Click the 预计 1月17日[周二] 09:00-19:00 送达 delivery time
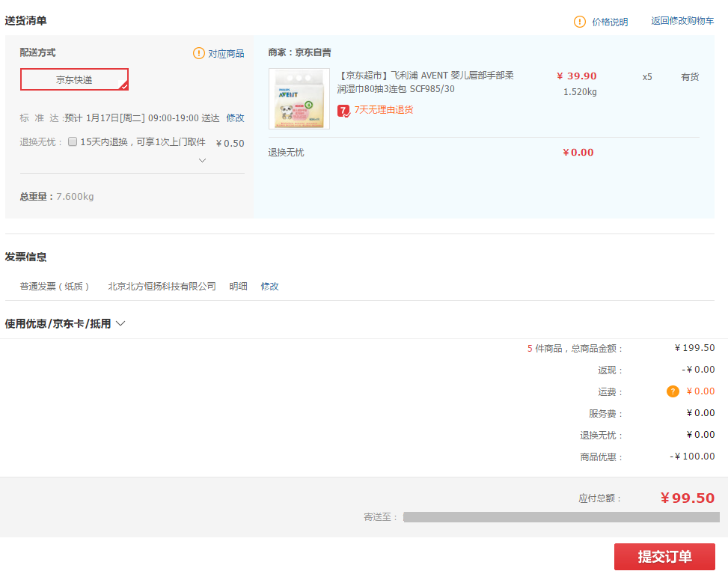This screenshot has width=728, height=574. coord(142,118)
